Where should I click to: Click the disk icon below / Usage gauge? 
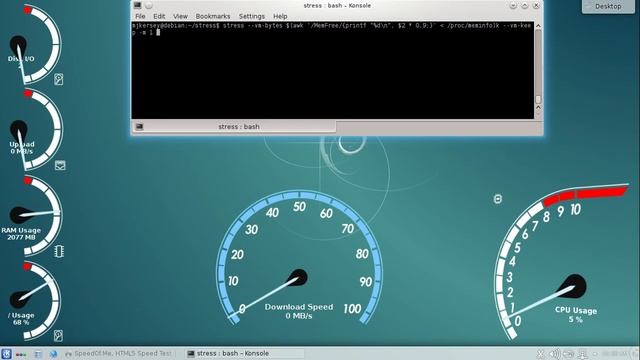58,336
